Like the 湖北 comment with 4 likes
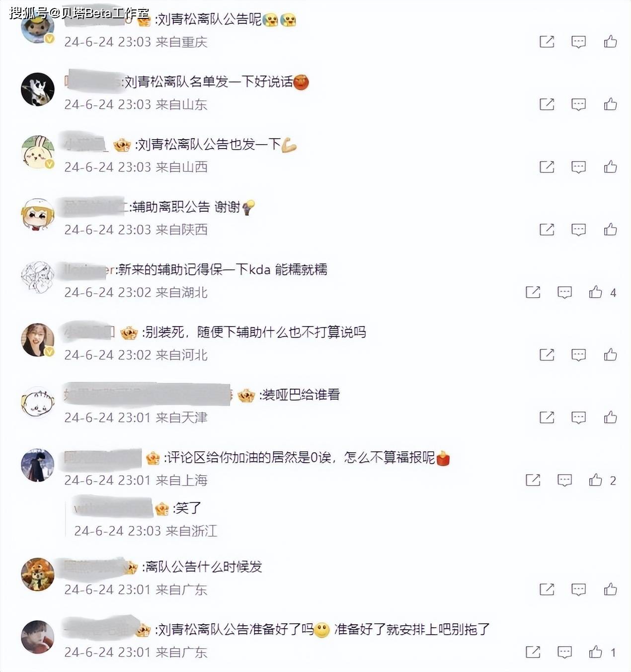Image resolution: width=631 pixels, height=672 pixels. coord(595,292)
